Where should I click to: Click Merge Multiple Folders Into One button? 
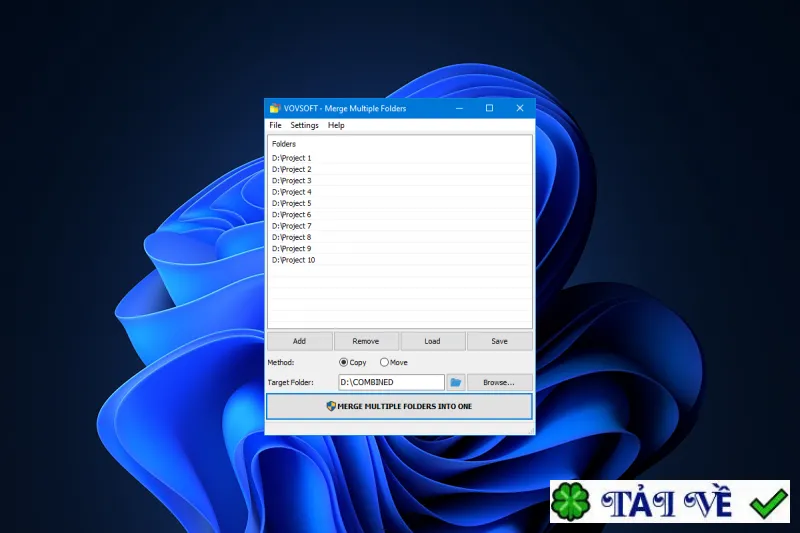pyautogui.click(x=399, y=406)
